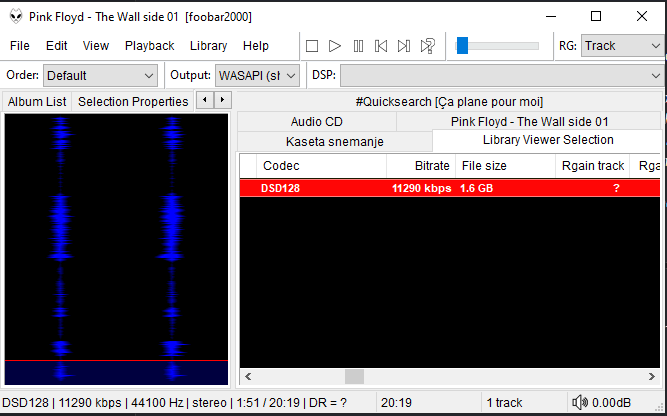Open the Help menu

[256, 46]
